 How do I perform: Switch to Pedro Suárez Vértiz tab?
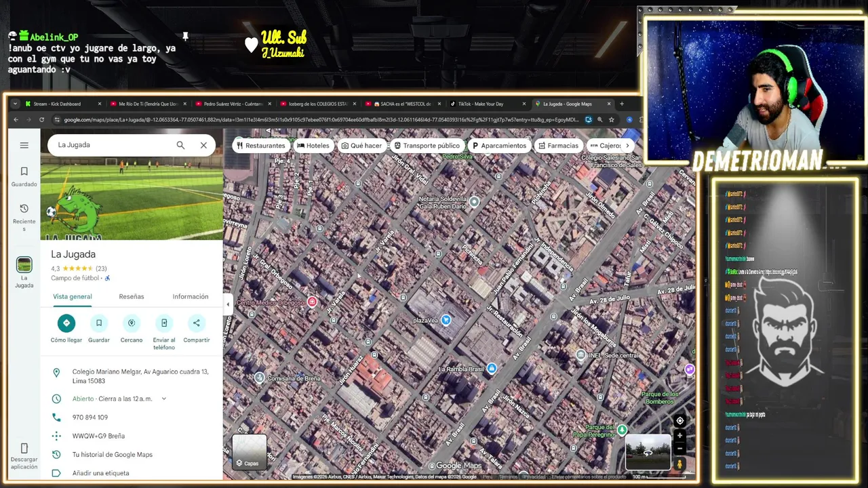[232, 104]
